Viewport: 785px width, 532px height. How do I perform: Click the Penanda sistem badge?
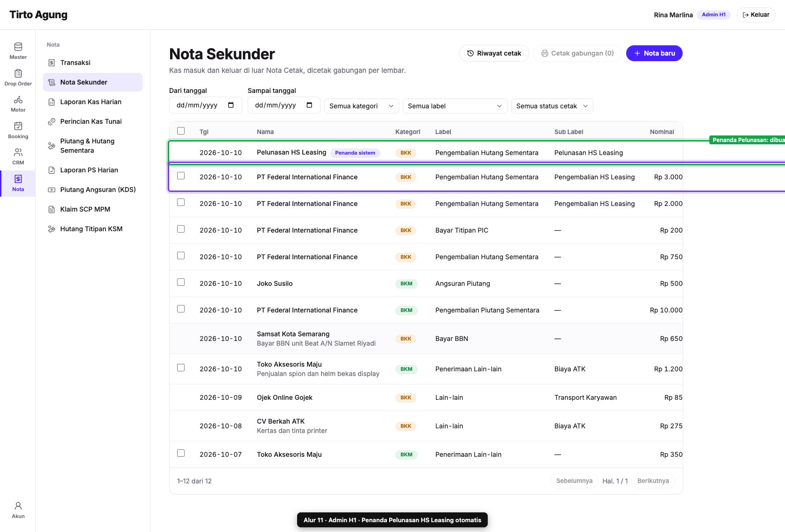click(355, 153)
